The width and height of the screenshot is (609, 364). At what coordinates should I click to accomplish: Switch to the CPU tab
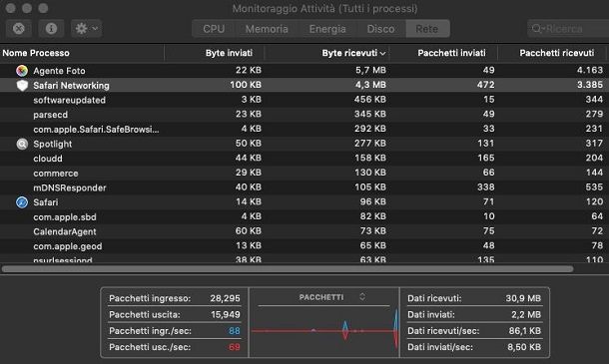pyautogui.click(x=214, y=29)
